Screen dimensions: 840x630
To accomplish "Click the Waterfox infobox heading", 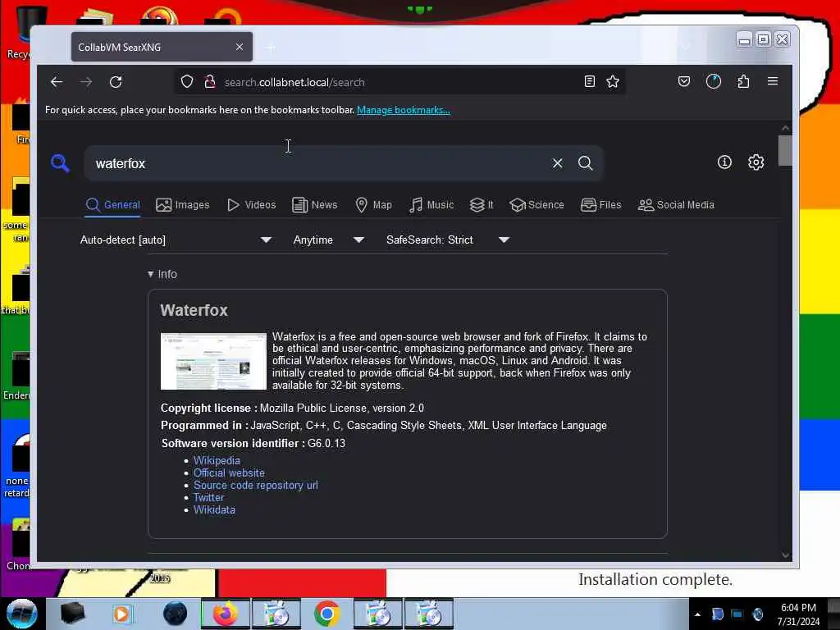I will [x=194, y=310].
